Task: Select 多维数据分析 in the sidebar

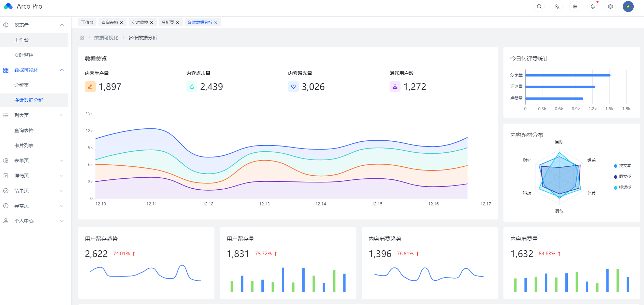Action: pos(34,100)
